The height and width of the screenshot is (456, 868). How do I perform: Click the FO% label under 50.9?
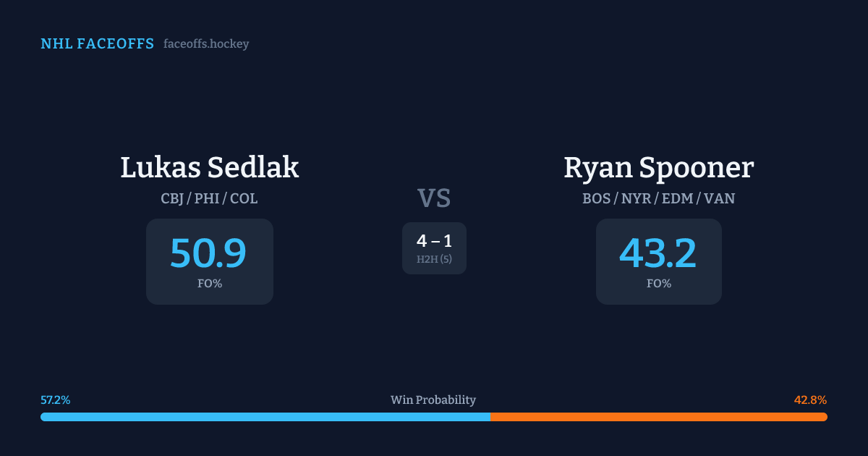[210, 284]
